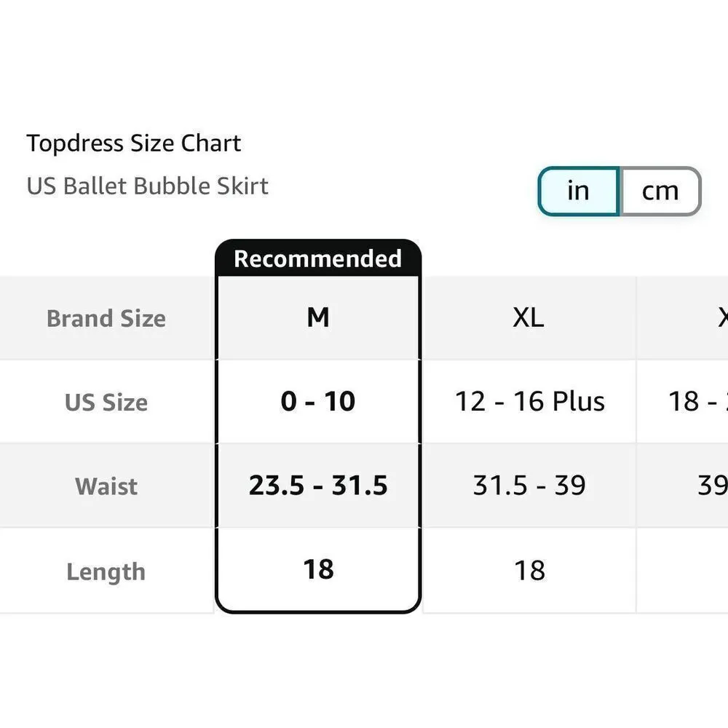Select the 0 - 10 US size cell

(318, 401)
